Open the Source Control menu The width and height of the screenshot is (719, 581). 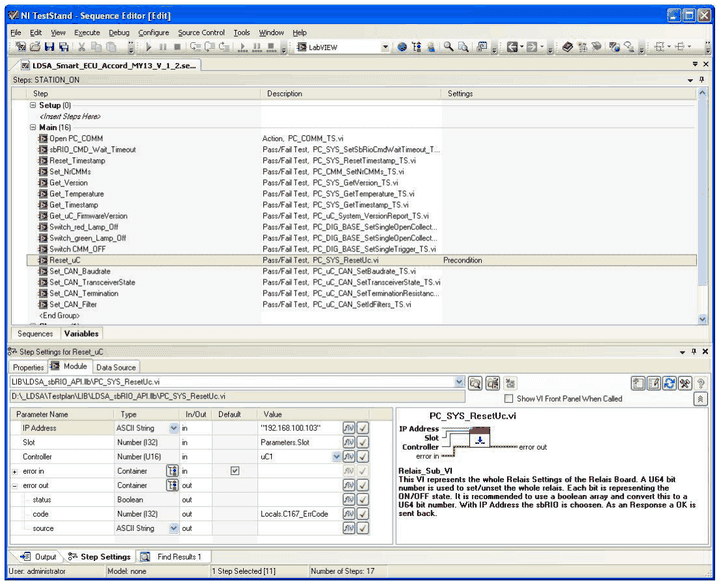(201, 33)
